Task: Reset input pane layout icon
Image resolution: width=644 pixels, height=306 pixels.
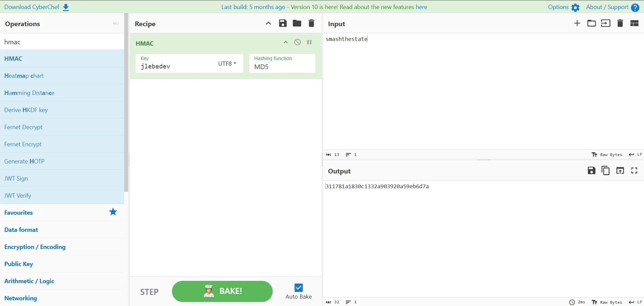Action: point(634,23)
